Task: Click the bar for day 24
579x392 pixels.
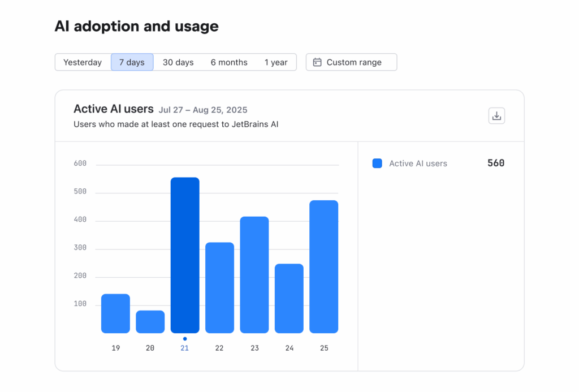Action: pyautogui.click(x=289, y=298)
